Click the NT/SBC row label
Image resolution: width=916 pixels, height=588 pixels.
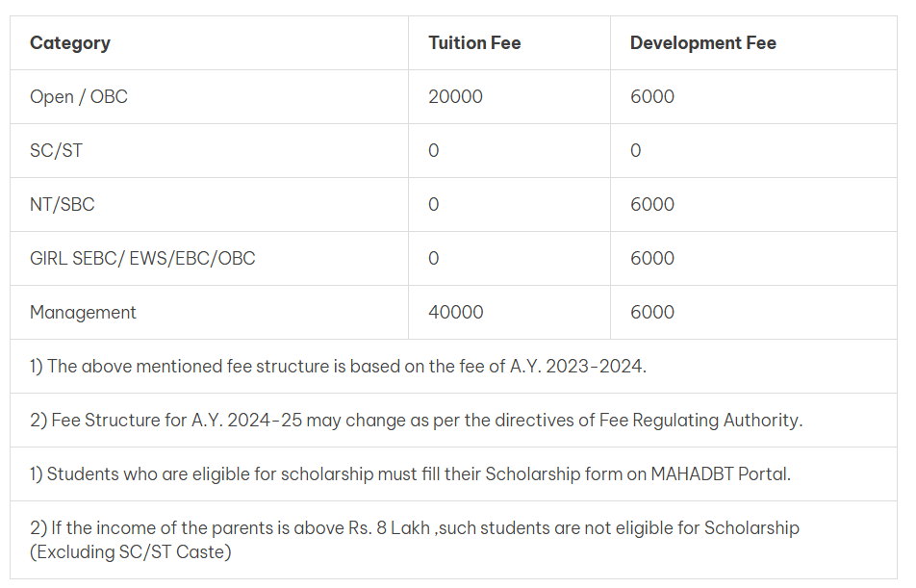[x=63, y=205]
